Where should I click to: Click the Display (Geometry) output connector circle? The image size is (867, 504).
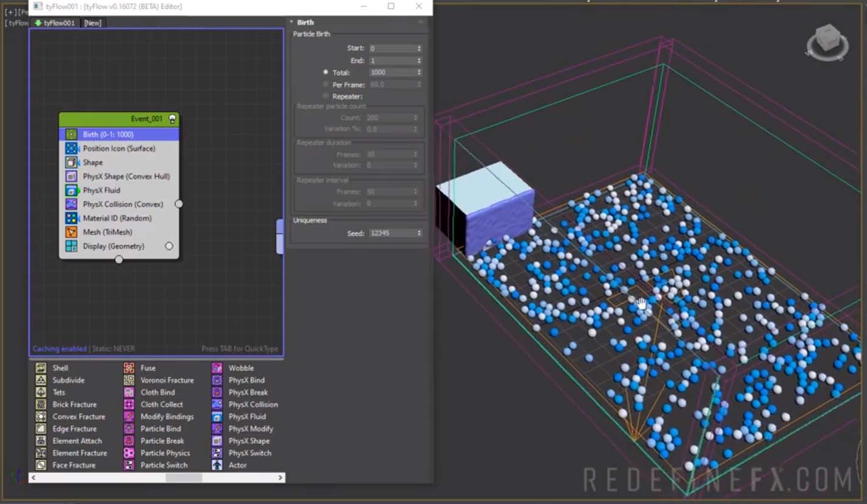169,246
